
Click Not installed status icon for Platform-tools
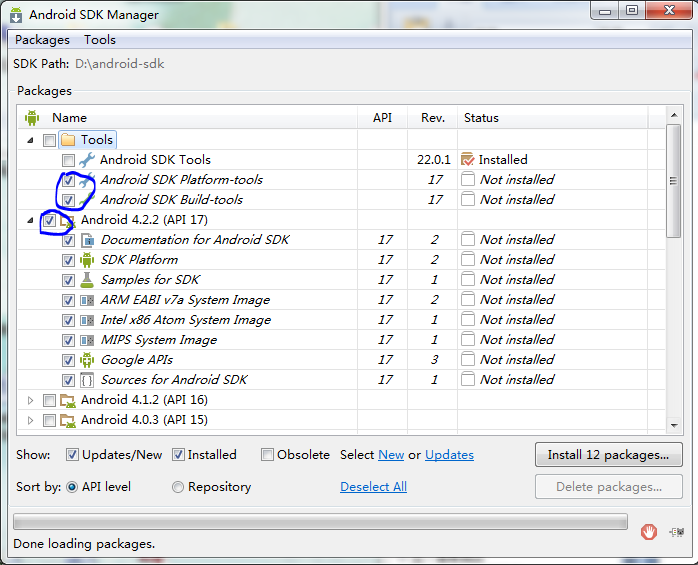[468, 179]
